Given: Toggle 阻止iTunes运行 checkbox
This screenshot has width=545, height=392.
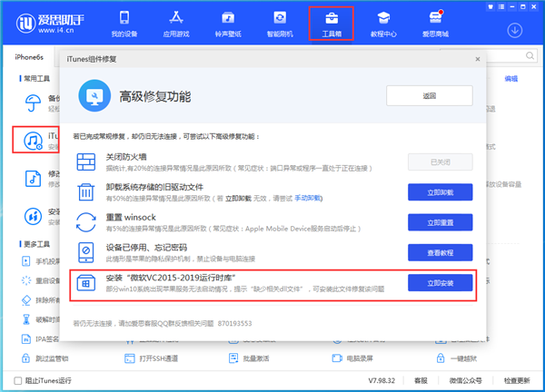Looking at the screenshot, I should (13, 377).
